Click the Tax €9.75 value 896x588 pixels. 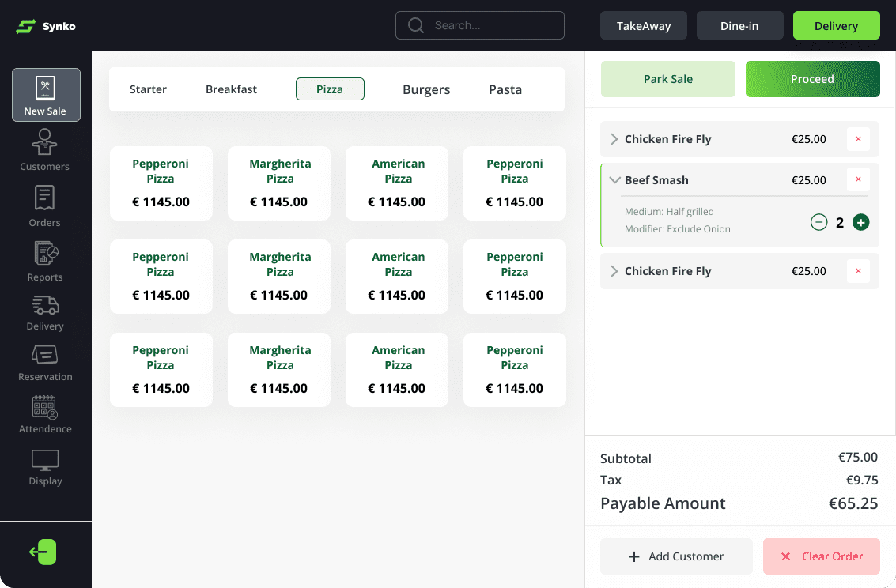pyautogui.click(x=862, y=480)
